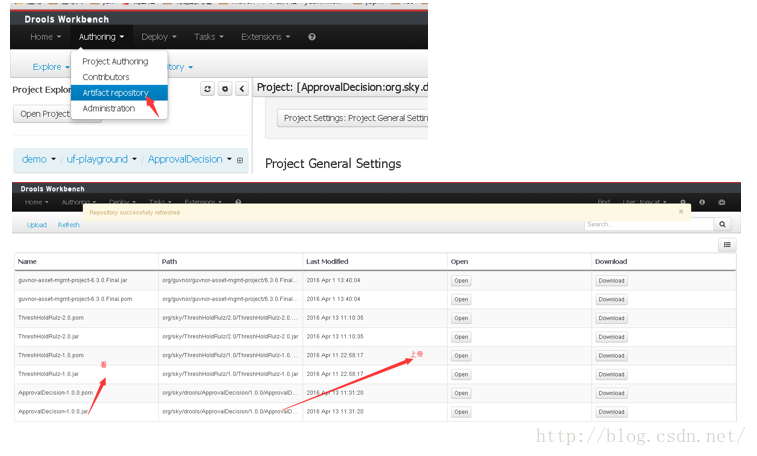Click the magnifier search button in Artifact repository
Viewport: 757px width, 456px height.
click(x=722, y=224)
